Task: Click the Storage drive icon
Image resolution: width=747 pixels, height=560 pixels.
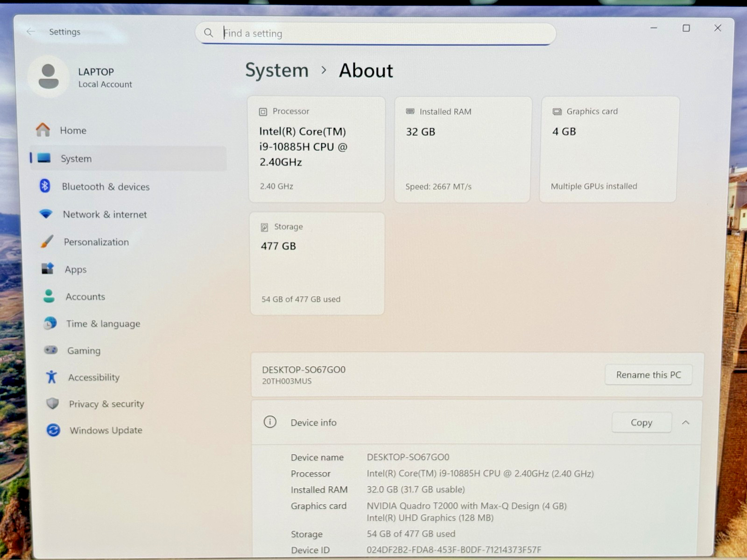Action: pyautogui.click(x=264, y=227)
